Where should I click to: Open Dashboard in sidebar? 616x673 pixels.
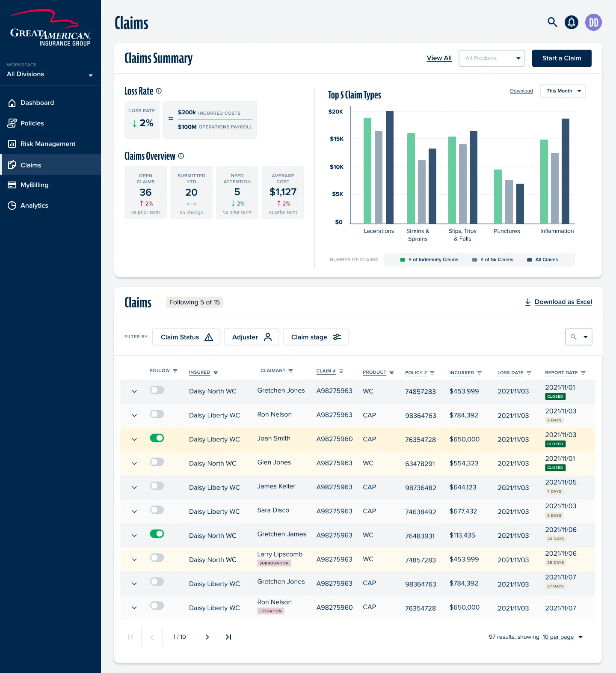tap(50, 103)
